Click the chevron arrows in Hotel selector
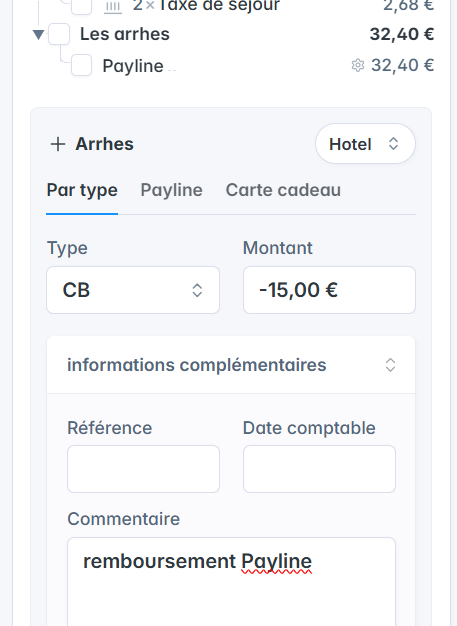Viewport: 457px width, 626px height. [394, 144]
